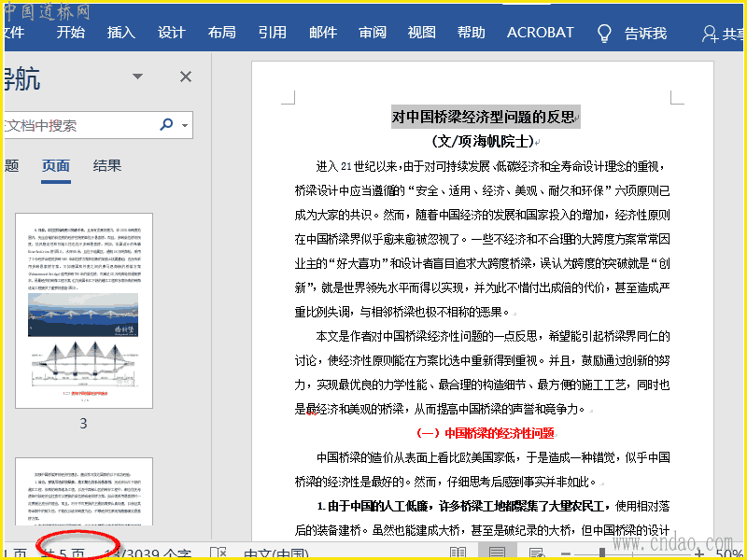Open navigation pane options dropdown arrow
Viewport: 747px width, 560px height.
[137, 77]
